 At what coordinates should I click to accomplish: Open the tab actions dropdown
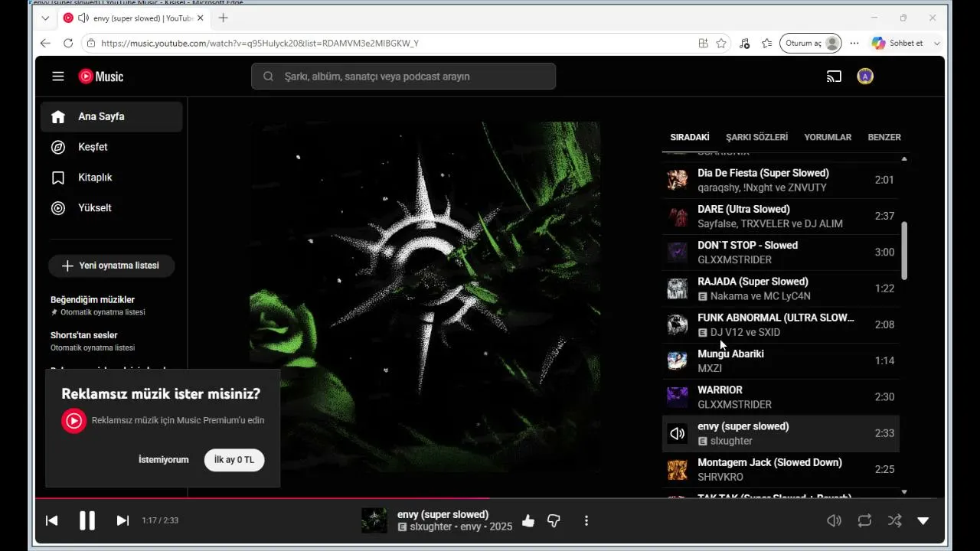45,18
